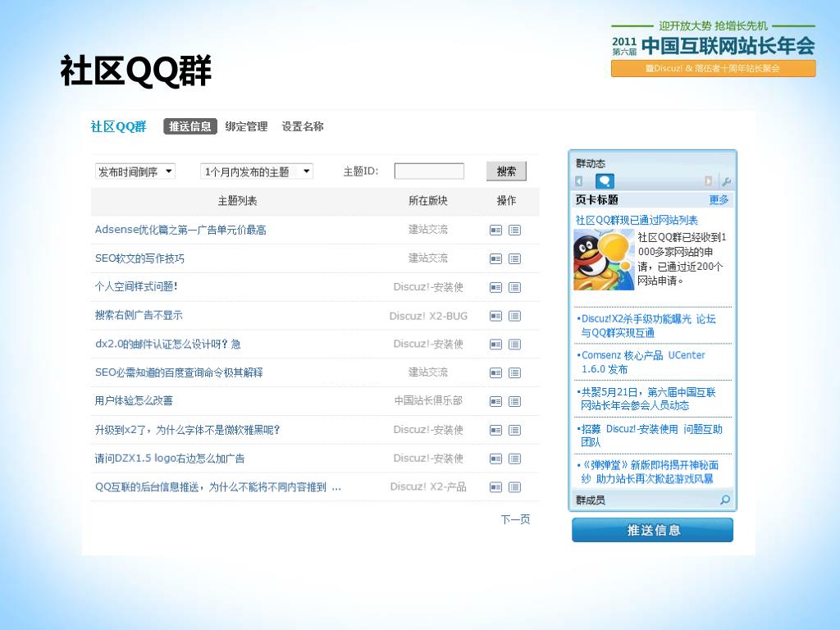Open 社区QQ群现已通过网站列表 link
Viewport: 840px width, 630px height.
(x=637, y=220)
